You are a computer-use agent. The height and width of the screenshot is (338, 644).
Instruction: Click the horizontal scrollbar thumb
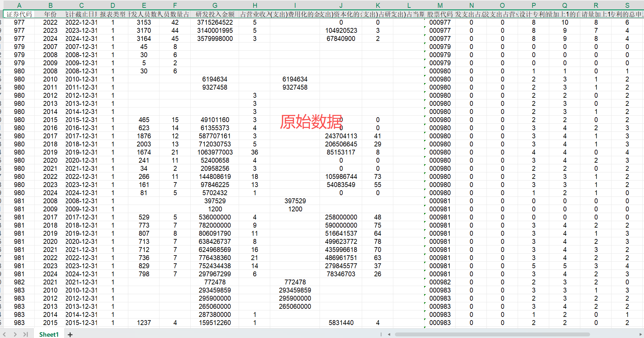pos(492,334)
